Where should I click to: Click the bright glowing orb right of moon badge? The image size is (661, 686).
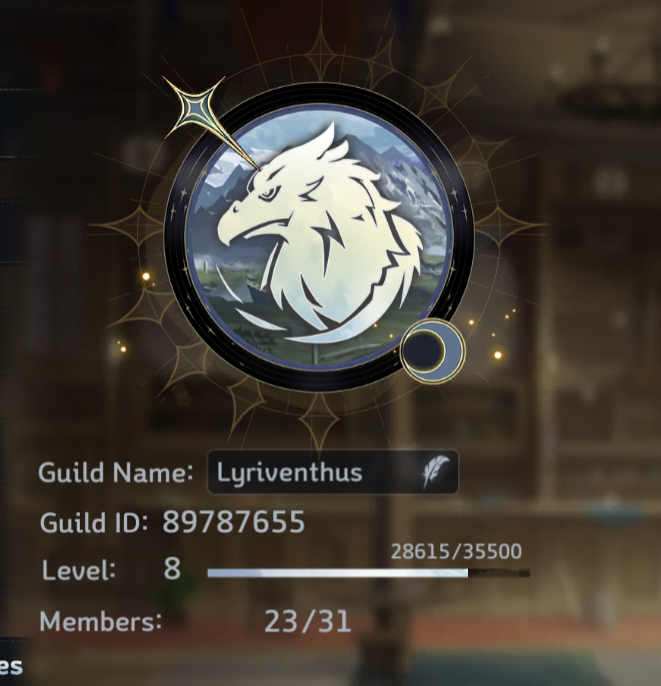(x=498, y=355)
